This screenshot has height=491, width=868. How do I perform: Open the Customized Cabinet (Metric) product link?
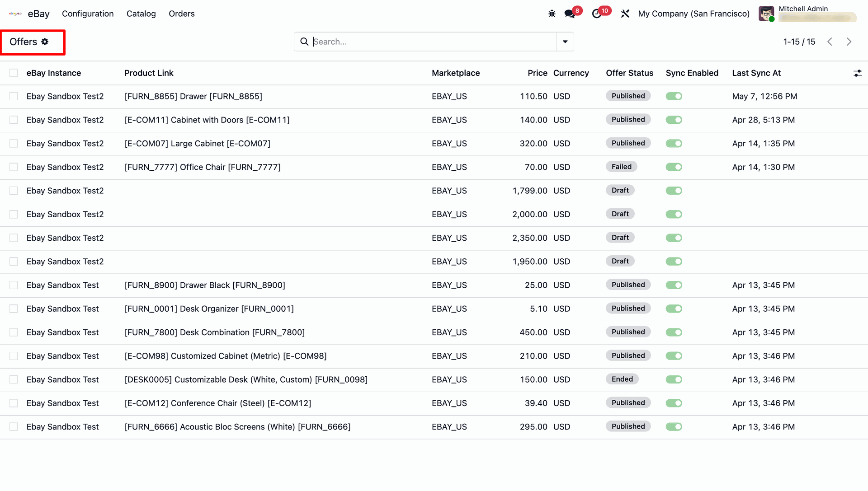pyautogui.click(x=225, y=356)
